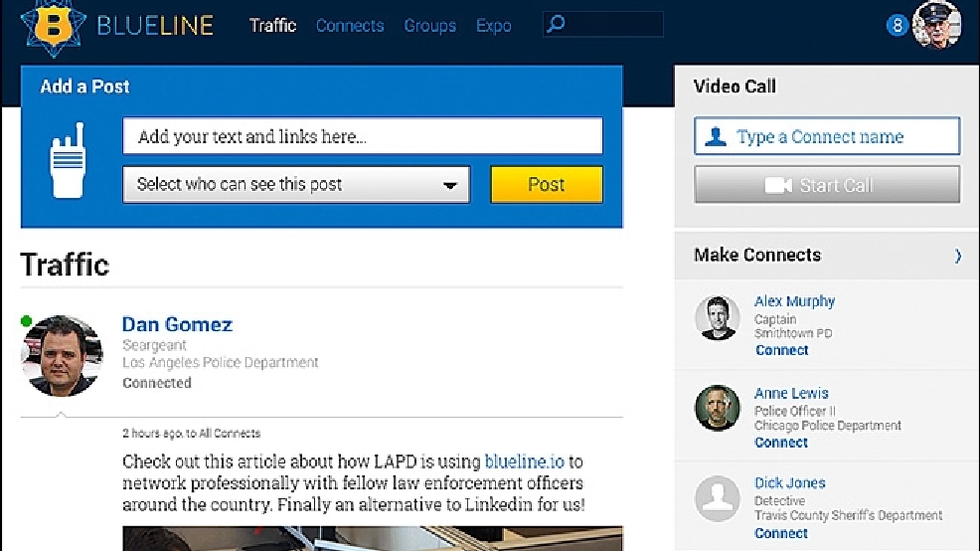Image resolution: width=980 pixels, height=551 pixels.
Task: Click the Blueline star badge logo
Action: (53, 27)
